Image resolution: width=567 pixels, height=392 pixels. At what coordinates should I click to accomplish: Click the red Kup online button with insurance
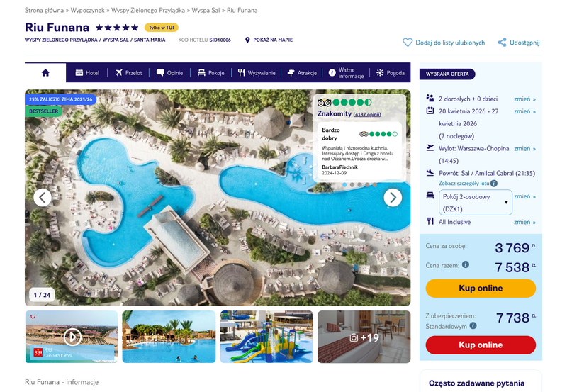[481, 345]
